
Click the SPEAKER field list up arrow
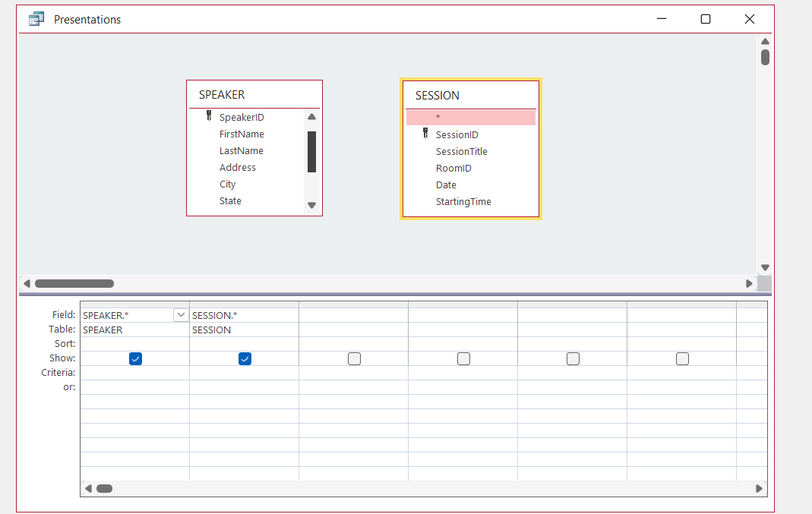tap(311, 117)
